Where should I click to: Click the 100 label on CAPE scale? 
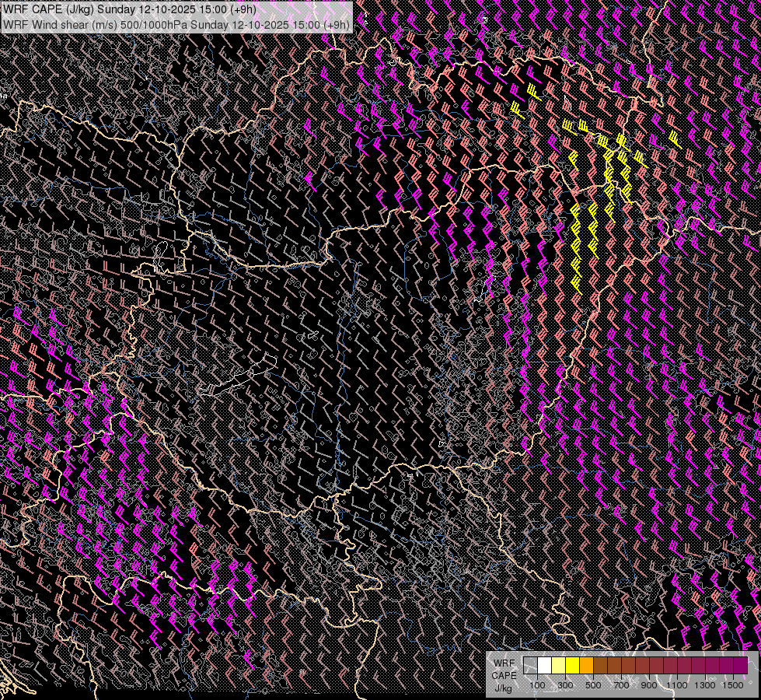(x=537, y=685)
